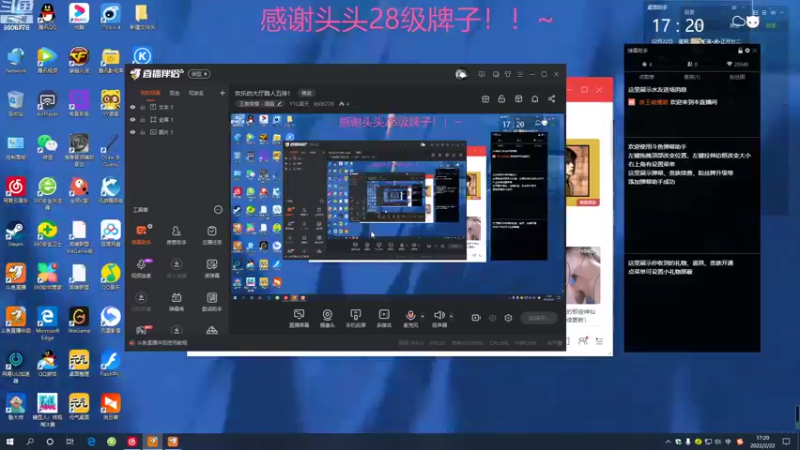Select first tab in 弹幕助手 panel

click(x=646, y=77)
